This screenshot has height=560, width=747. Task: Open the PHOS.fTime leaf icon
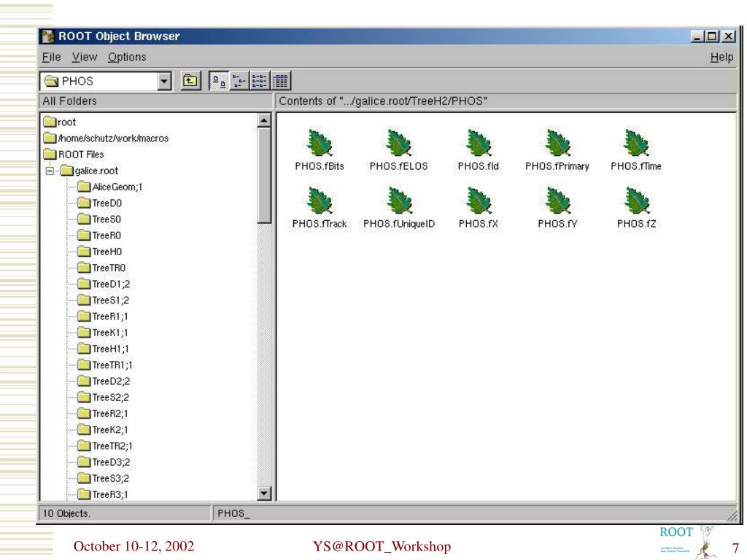tap(636, 143)
